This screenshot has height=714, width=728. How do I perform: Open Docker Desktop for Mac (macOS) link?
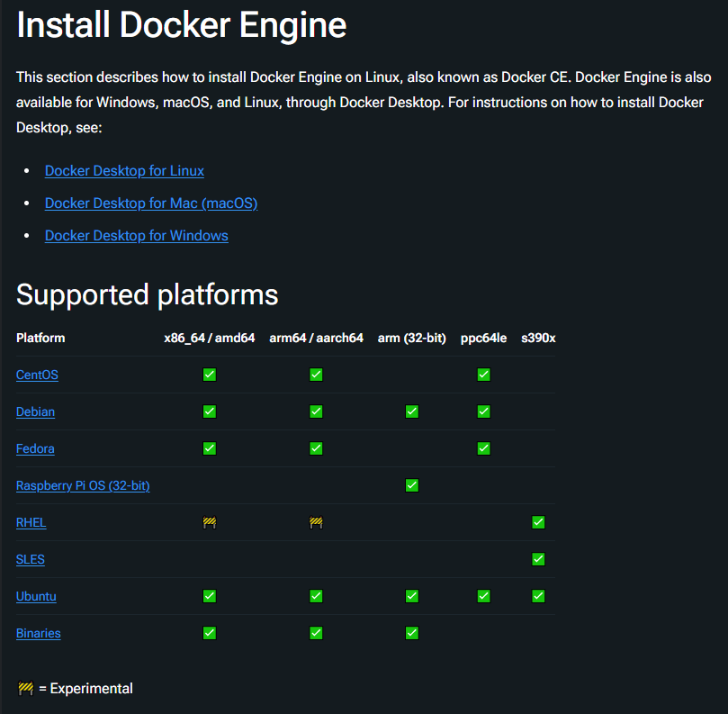pos(151,203)
